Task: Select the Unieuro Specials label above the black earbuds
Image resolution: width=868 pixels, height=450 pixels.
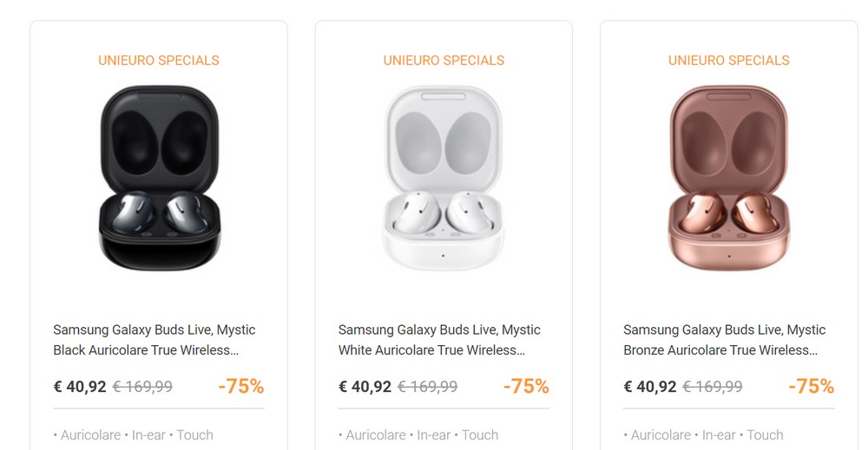Action: click(x=159, y=61)
